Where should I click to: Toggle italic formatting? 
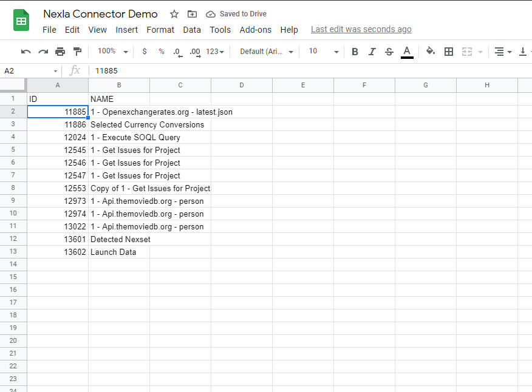coord(372,52)
